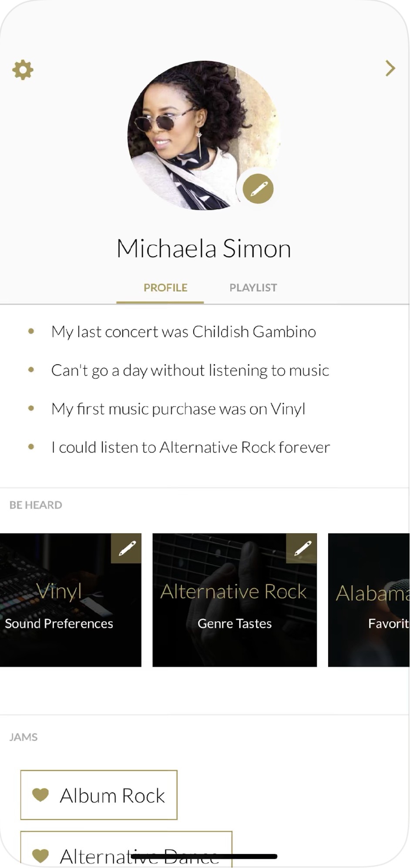Open the Alternative Rock Genre Tastes card
The width and height of the screenshot is (410, 868).
click(x=235, y=610)
